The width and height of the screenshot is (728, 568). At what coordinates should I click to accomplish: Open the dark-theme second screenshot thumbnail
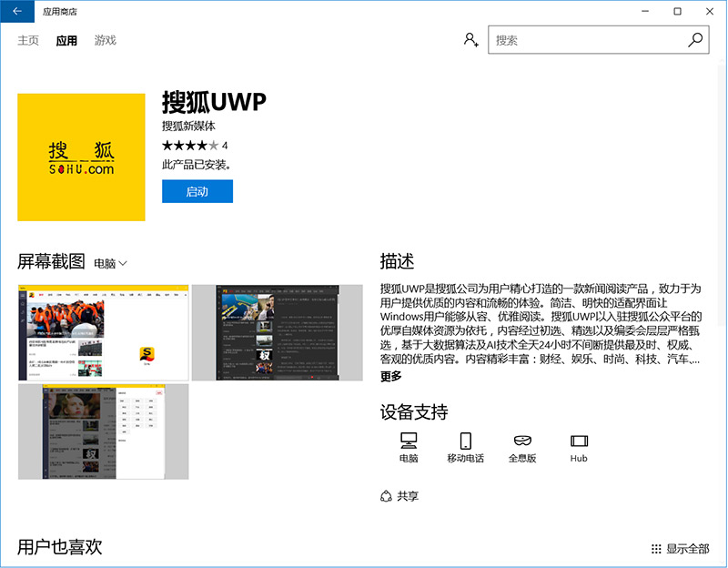(x=277, y=332)
